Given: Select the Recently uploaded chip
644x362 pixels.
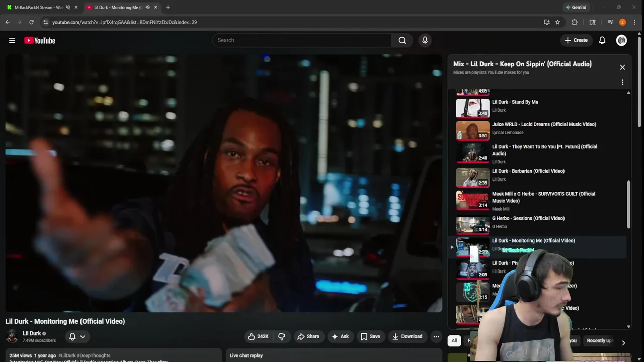Looking at the screenshot, I should click(x=599, y=341).
